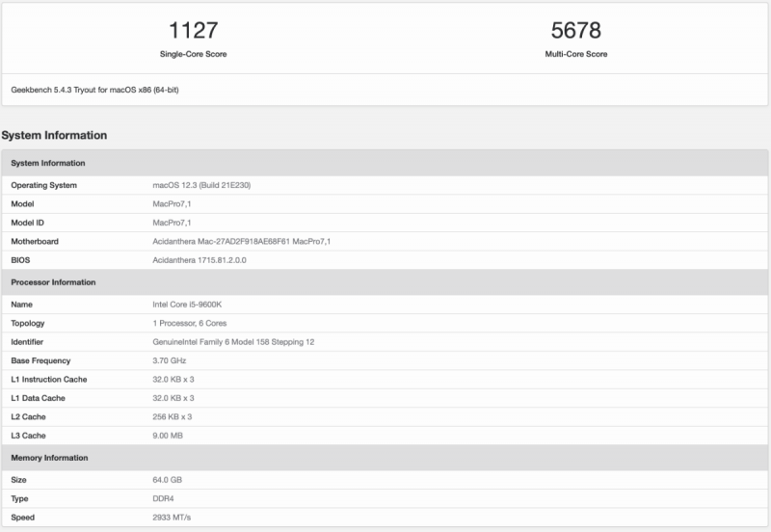Image resolution: width=771 pixels, height=532 pixels.
Task: Click the Memory Information section header
Action: 385,458
